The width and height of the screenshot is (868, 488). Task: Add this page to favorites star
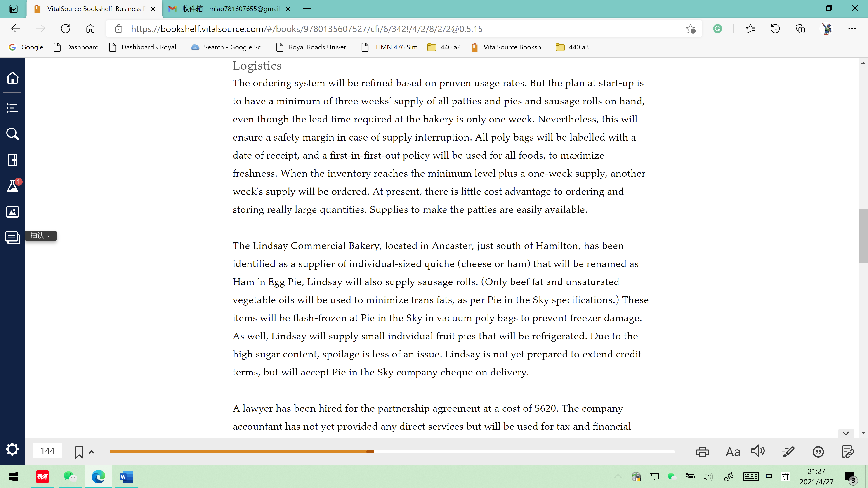[x=691, y=29]
